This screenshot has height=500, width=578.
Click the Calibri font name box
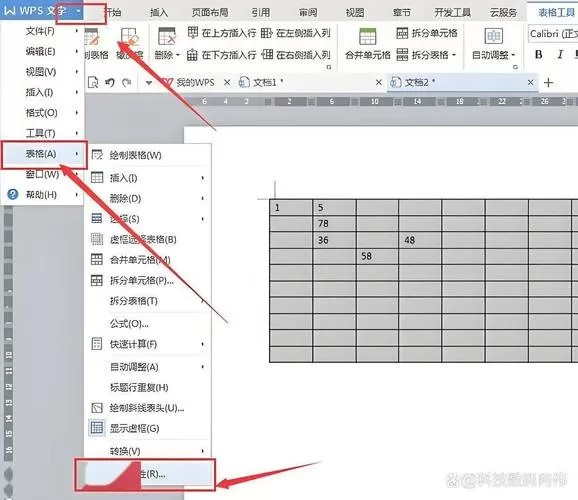(x=553, y=34)
